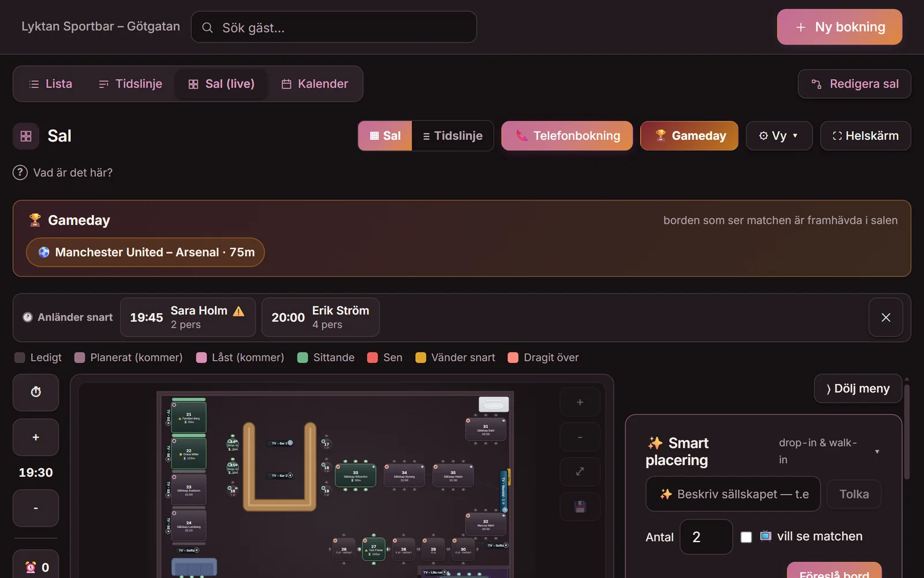
Task: Select table 27 Tom Fisher on the plan
Action: 374,549
